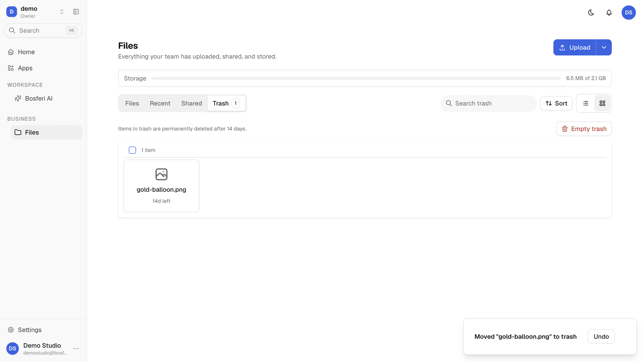Open Settings in sidebar
The image size is (644, 362).
(43, 330)
